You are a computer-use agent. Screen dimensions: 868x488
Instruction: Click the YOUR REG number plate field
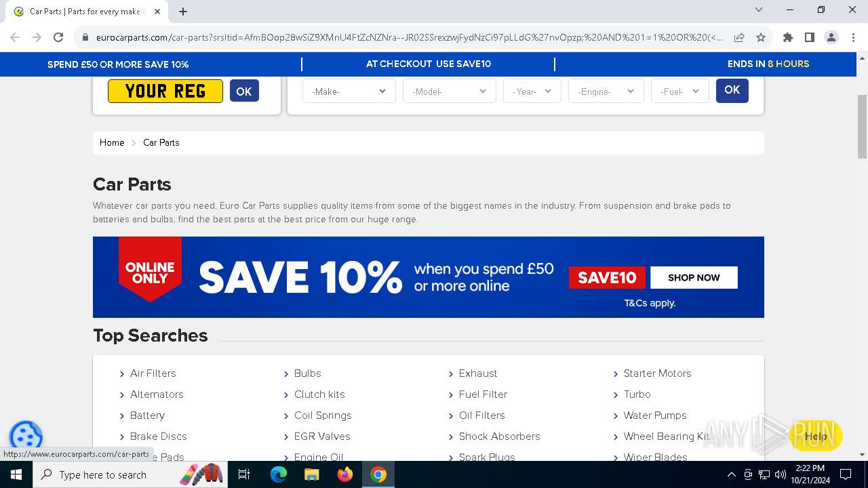165,91
